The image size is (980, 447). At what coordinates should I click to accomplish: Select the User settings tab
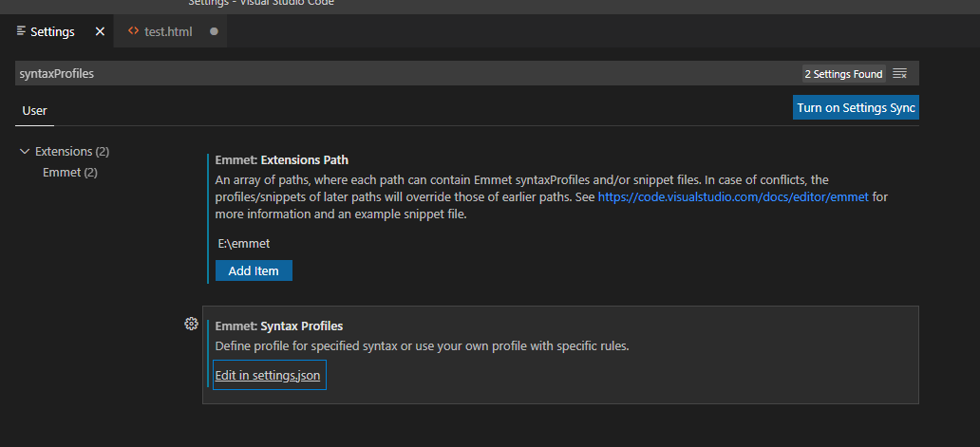(34, 111)
